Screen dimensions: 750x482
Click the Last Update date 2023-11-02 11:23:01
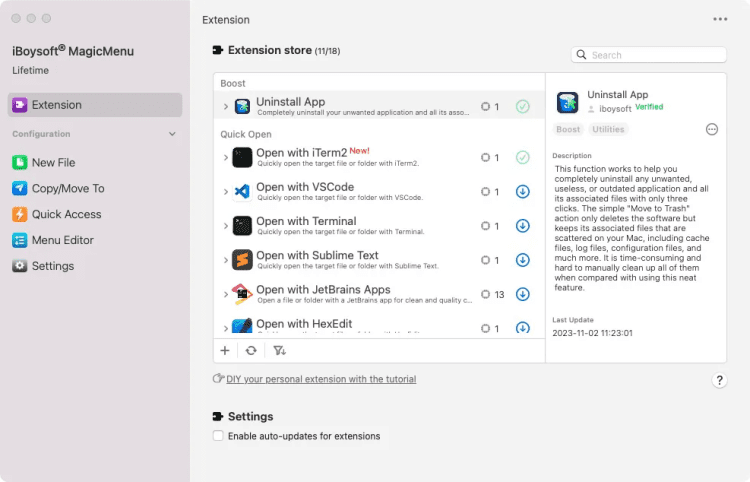pos(592,333)
